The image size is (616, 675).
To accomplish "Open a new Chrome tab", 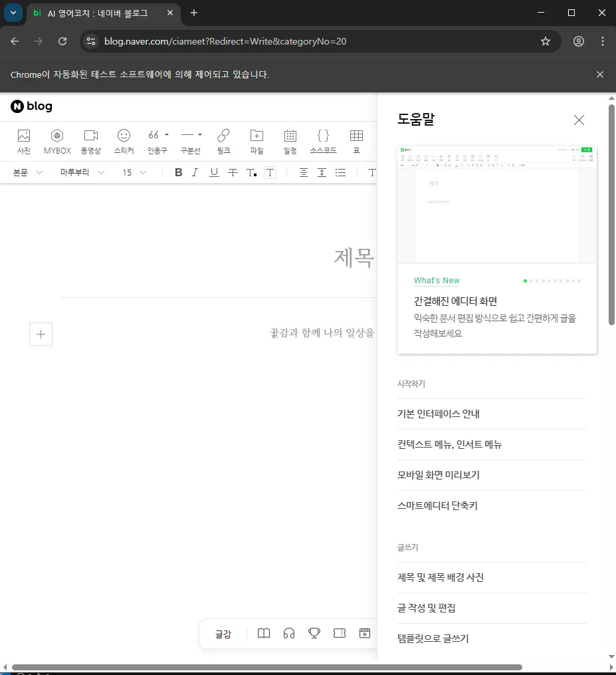I will coord(194,13).
